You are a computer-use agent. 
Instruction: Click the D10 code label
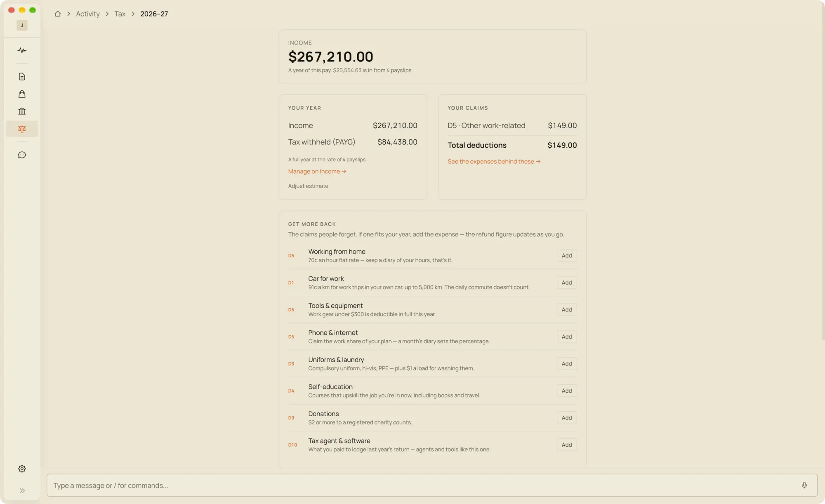(x=292, y=445)
